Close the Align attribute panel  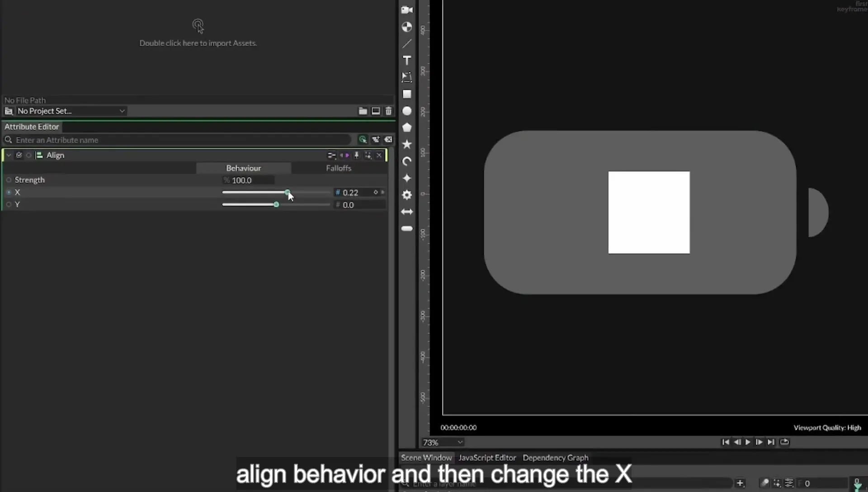point(379,156)
